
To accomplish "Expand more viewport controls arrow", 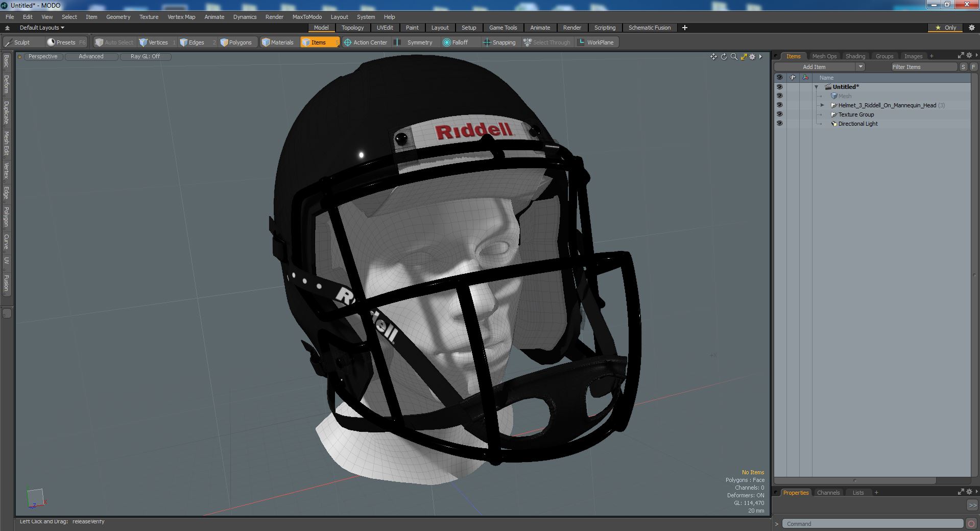I will [760, 57].
